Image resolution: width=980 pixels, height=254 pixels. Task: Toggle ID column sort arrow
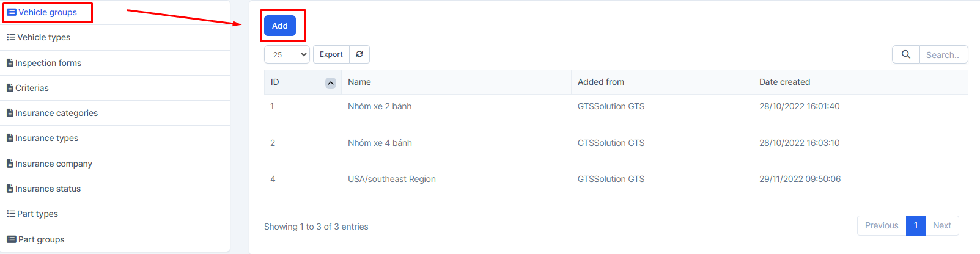pyautogui.click(x=331, y=83)
